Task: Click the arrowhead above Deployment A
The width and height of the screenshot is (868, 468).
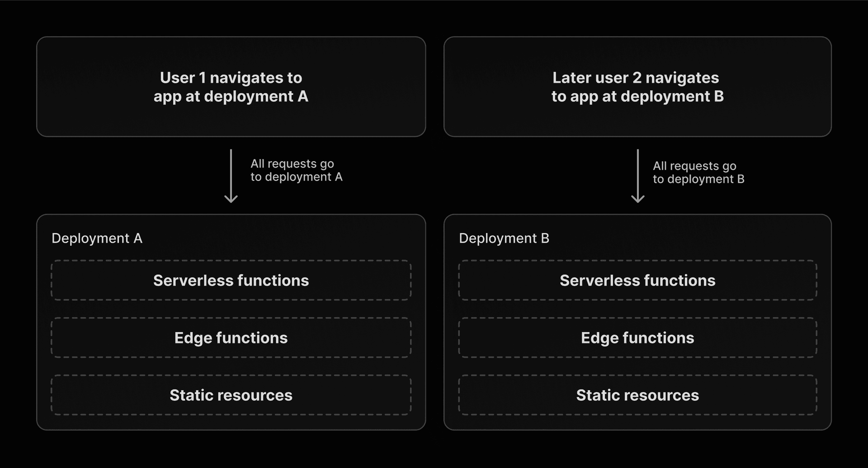Action: point(231,199)
